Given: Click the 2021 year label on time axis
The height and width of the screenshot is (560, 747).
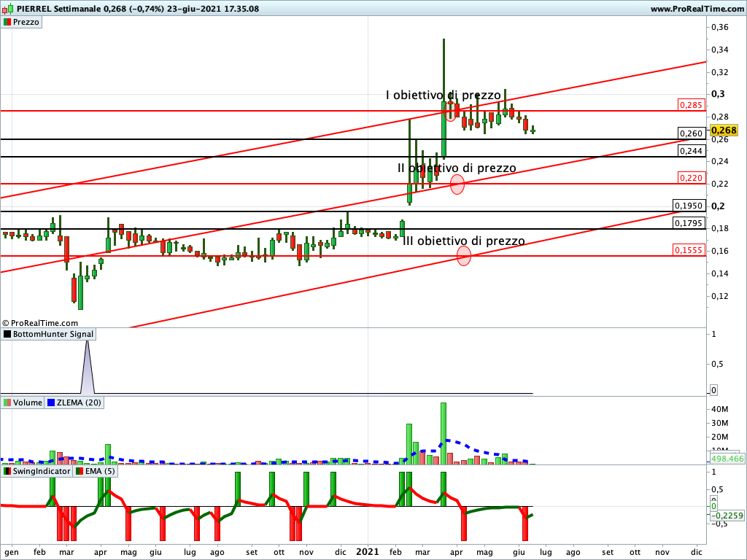Looking at the screenshot, I should click(368, 552).
